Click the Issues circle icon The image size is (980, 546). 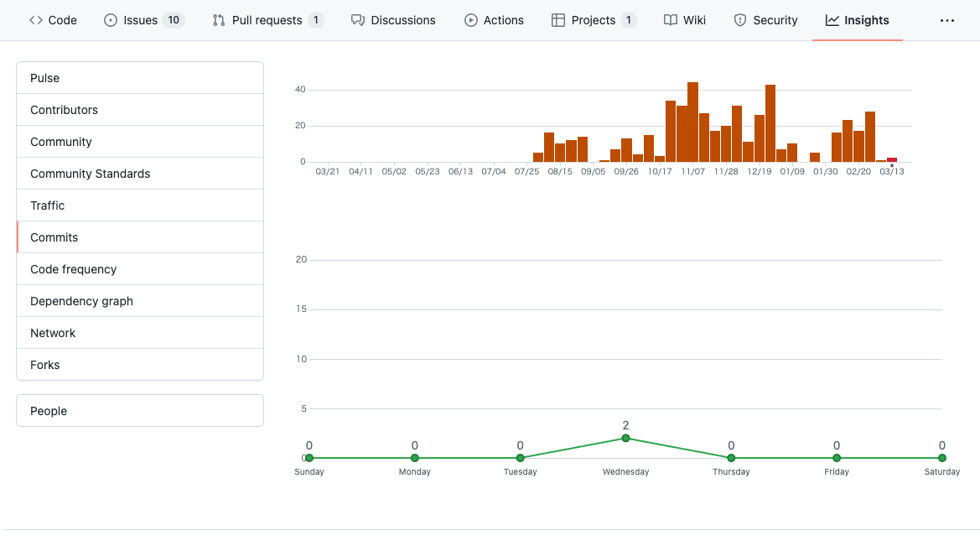tap(111, 20)
